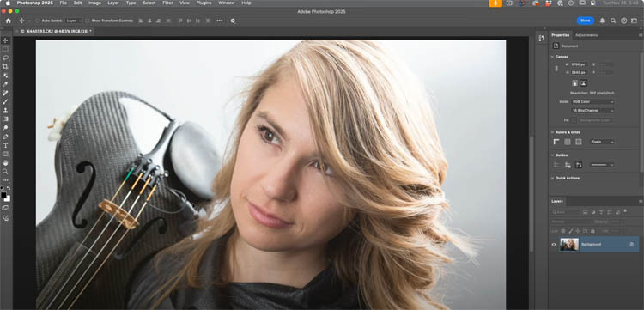Image resolution: width=644 pixels, height=310 pixels.
Task: Click the Background layer thumbnail
Action: pos(569,244)
